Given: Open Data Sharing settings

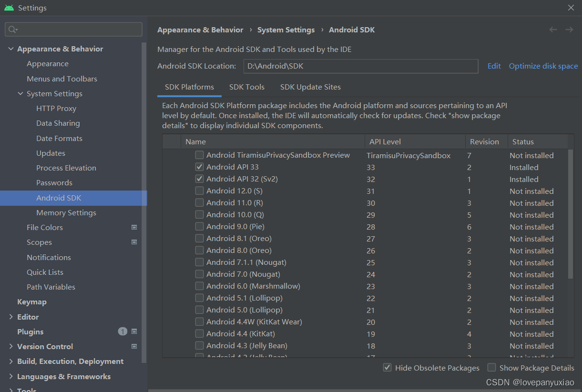Looking at the screenshot, I should (x=58, y=123).
